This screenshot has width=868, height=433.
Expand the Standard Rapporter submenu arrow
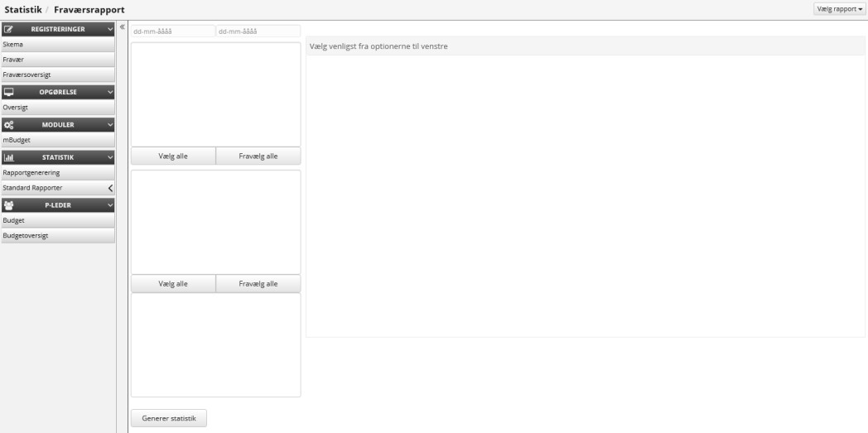coord(110,188)
